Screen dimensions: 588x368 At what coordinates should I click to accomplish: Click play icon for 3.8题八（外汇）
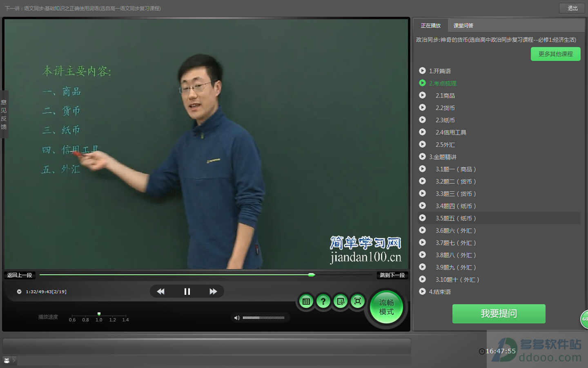coord(422,255)
